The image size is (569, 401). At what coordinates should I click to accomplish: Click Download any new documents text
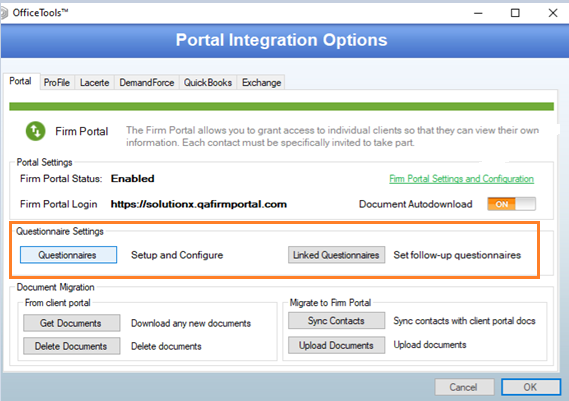tap(191, 323)
